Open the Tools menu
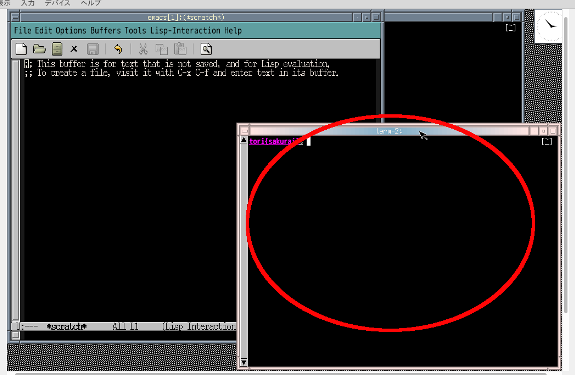The height and width of the screenshot is (375, 575). click(x=135, y=30)
